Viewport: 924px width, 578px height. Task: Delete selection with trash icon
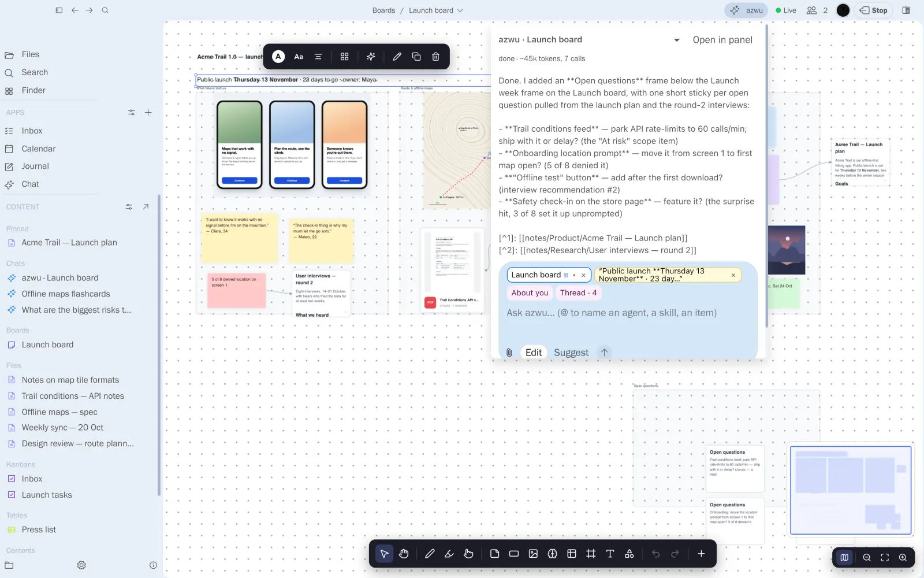435,57
